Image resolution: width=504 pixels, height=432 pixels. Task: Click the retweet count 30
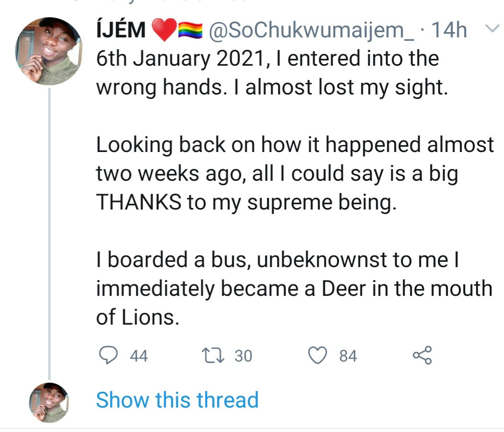pyautogui.click(x=243, y=356)
